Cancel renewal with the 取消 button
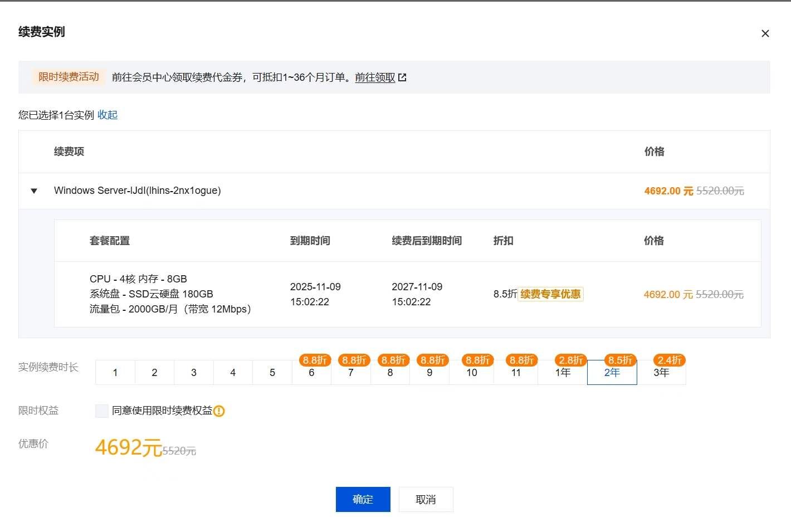The height and width of the screenshot is (532, 791). (x=426, y=499)
